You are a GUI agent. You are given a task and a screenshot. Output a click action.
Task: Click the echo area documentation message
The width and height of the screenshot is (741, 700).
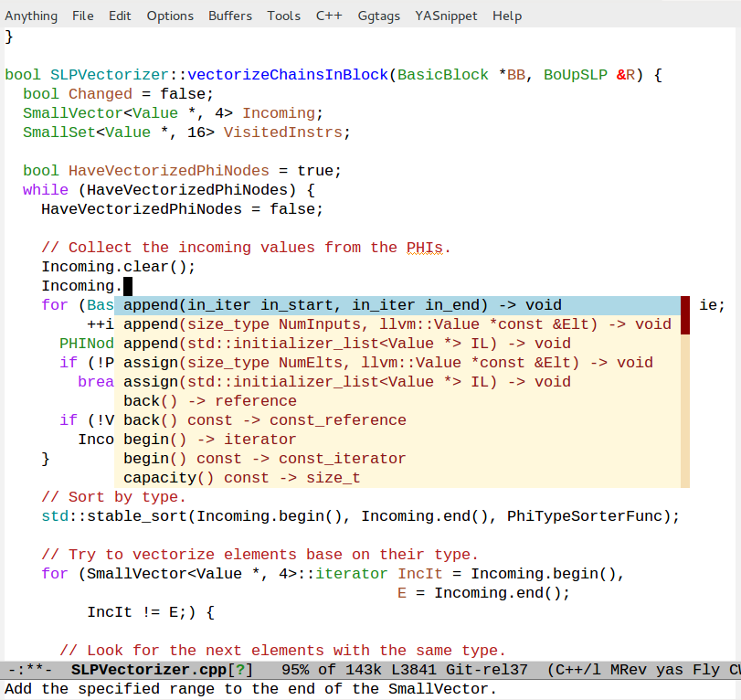click(x=250, y=689)
